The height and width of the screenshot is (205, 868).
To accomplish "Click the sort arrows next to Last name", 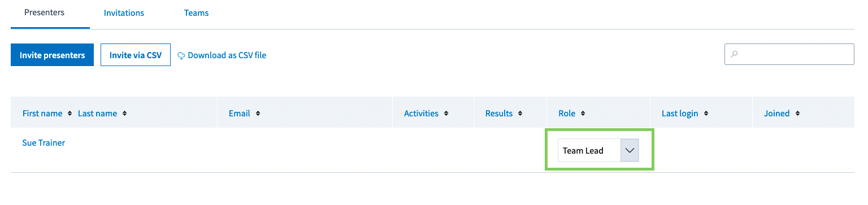I will (124, 114).
